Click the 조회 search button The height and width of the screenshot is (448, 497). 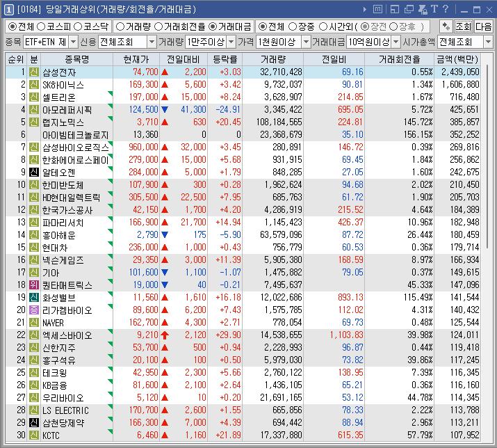click(464, 26)
